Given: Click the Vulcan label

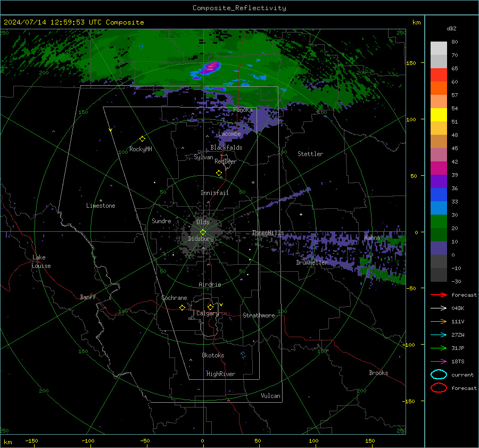Looking at the screenshot, I should 271,396.
